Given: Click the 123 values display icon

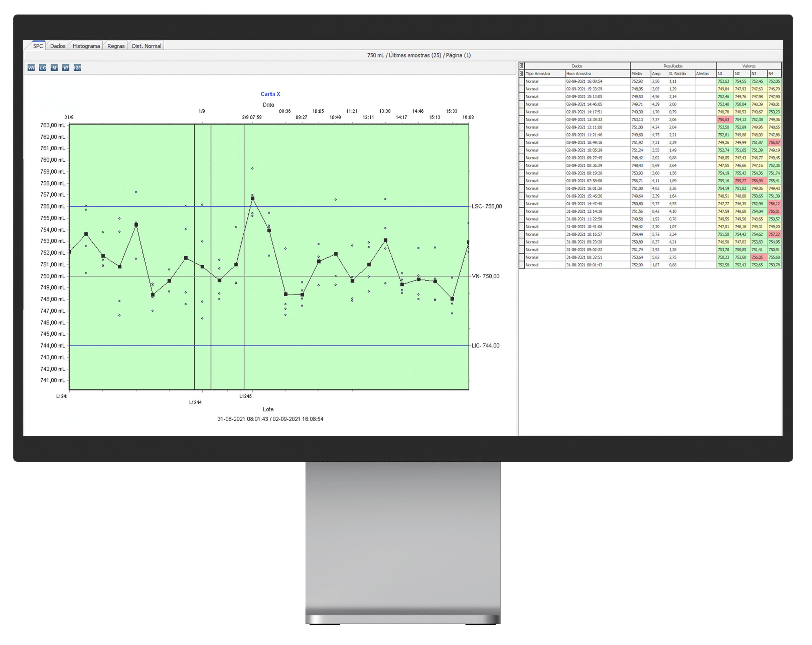Looking at the screenshot, I should click(x=77, y=68).
